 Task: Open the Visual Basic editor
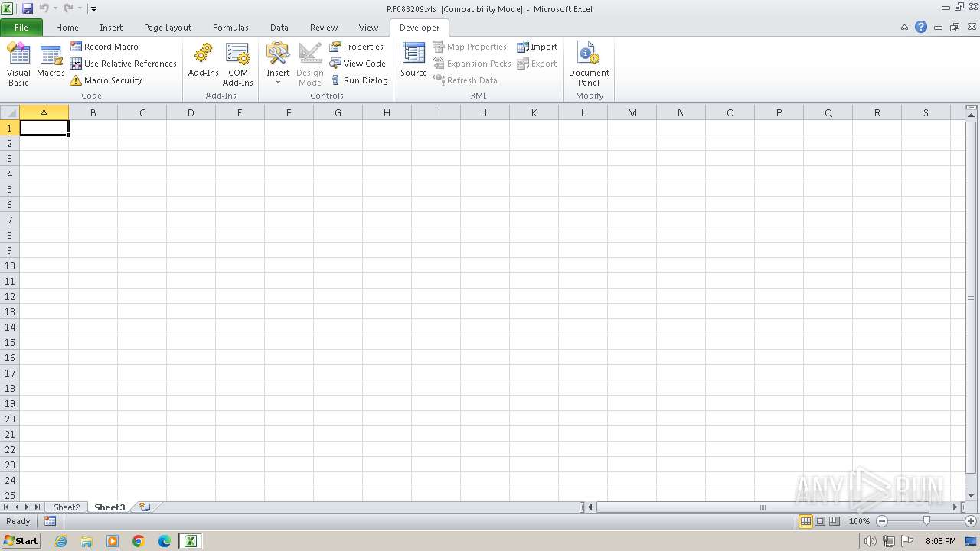18,64
